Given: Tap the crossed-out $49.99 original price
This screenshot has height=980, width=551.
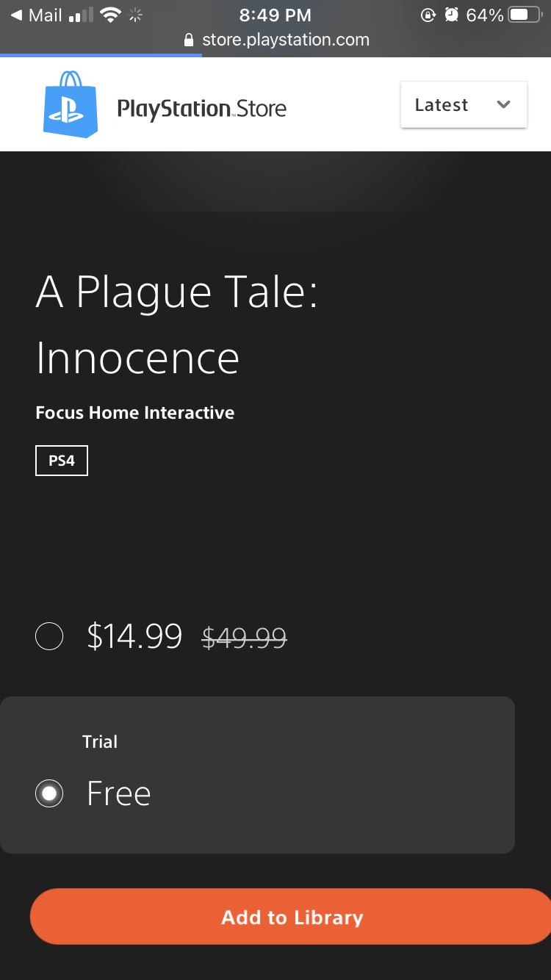Looking at the screenshot, I should click(x=244, y=638).
